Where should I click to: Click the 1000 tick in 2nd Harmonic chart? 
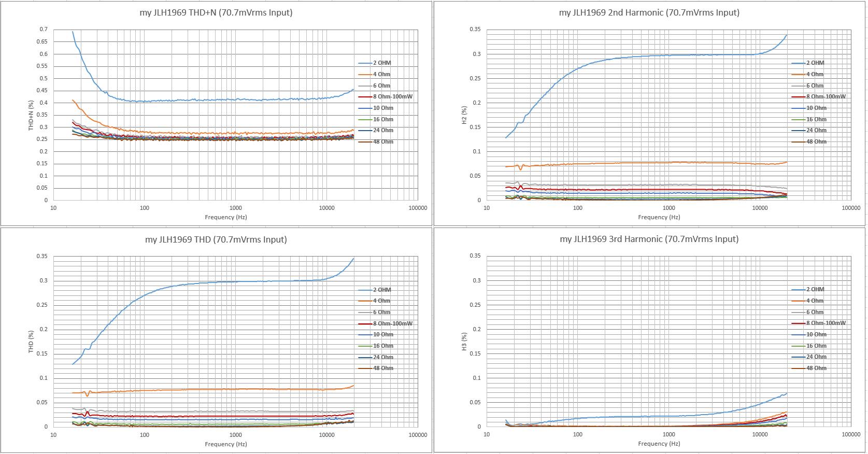(x=669, y=208)
